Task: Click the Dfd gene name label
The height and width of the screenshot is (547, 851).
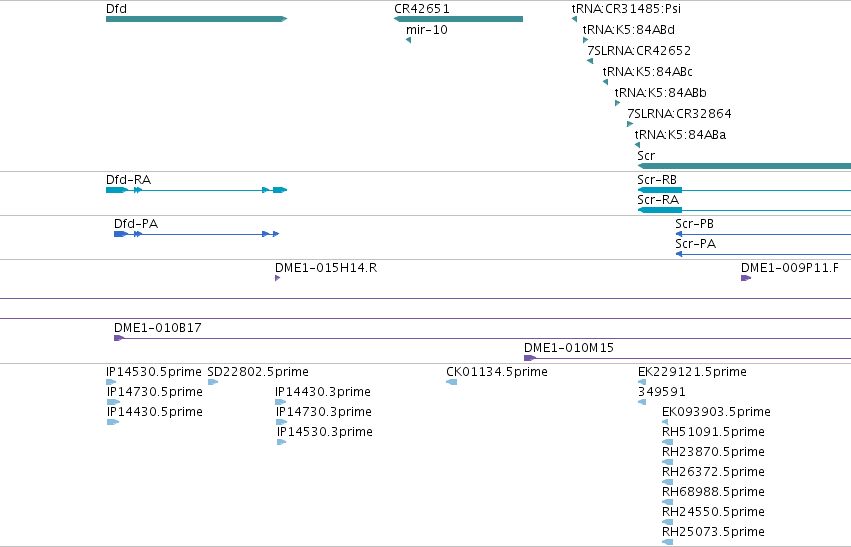Action: pyautogui.click(x=116, y=9)
